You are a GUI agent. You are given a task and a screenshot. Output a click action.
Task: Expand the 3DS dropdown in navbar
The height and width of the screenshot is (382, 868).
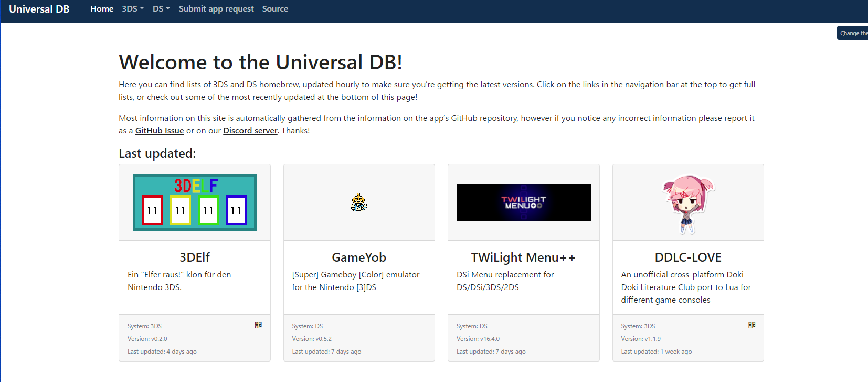(x=133, y=9)
